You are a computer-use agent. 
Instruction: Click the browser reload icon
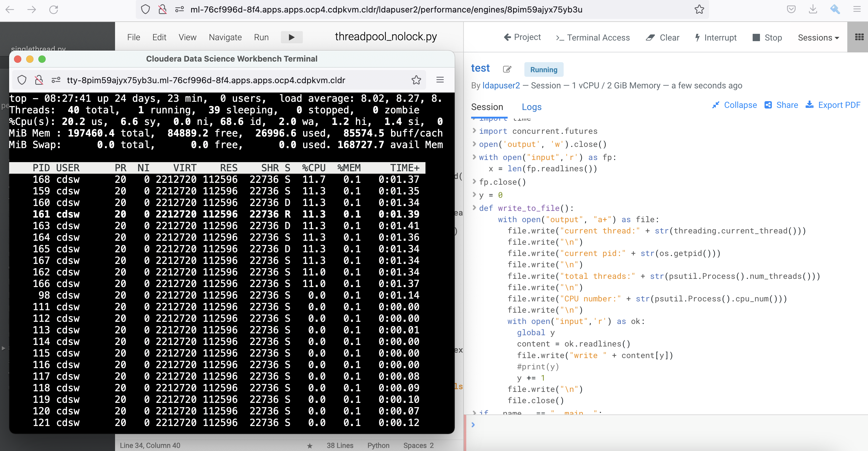pos(54,9)
